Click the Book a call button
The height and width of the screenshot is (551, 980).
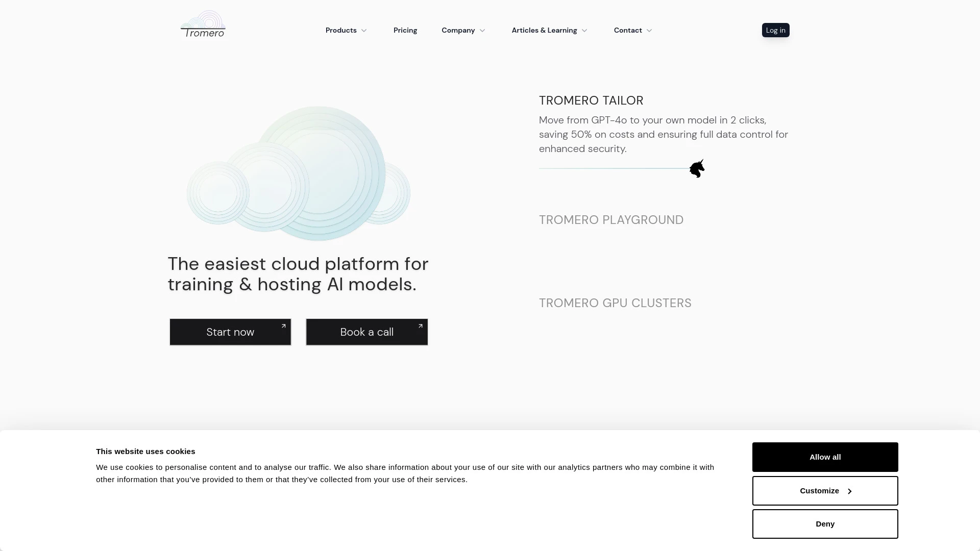366,332
